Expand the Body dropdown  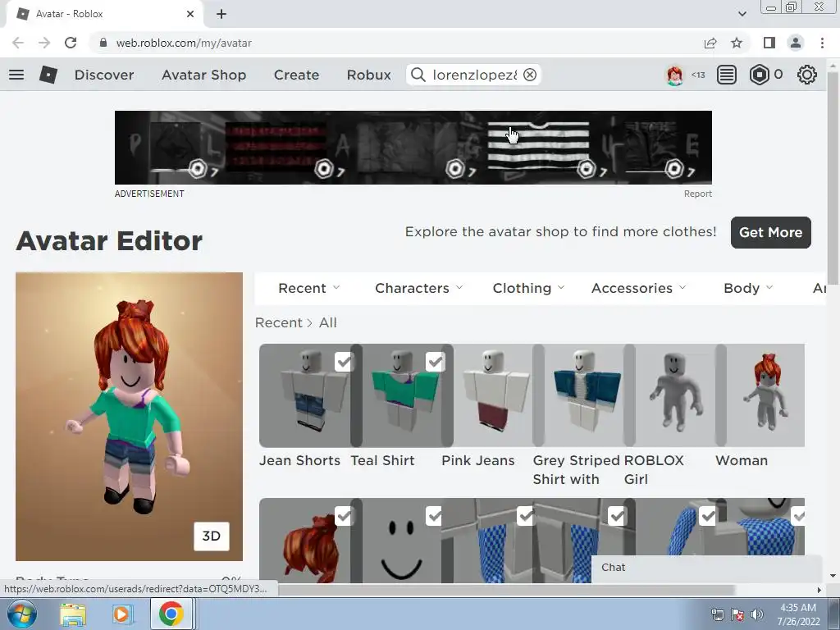click(748, 288)
